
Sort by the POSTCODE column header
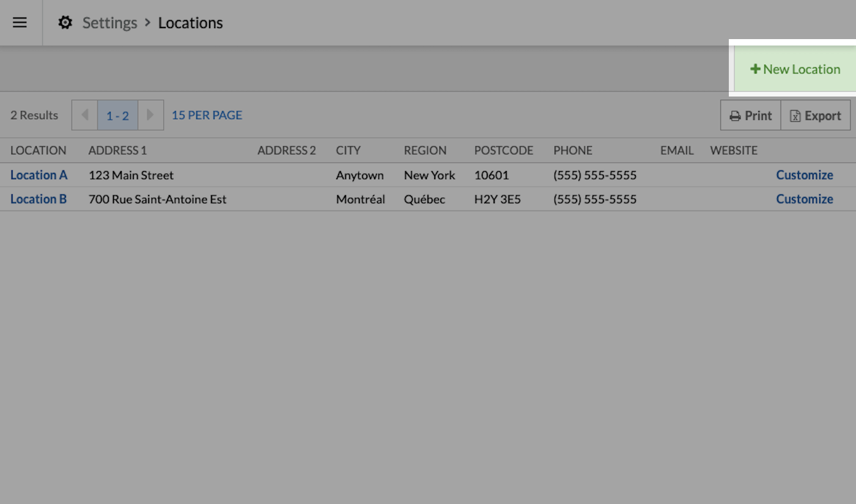point(503,150)
